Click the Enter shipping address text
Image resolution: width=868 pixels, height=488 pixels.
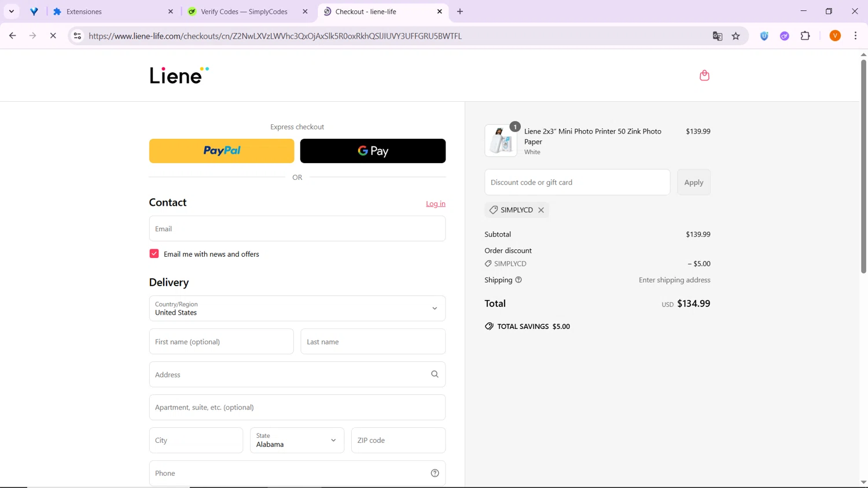pyautogui.click(x=675, y=280)
